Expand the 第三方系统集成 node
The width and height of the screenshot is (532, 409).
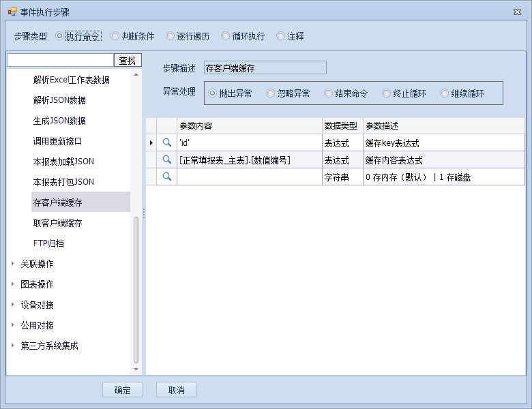tap(13, 346)
